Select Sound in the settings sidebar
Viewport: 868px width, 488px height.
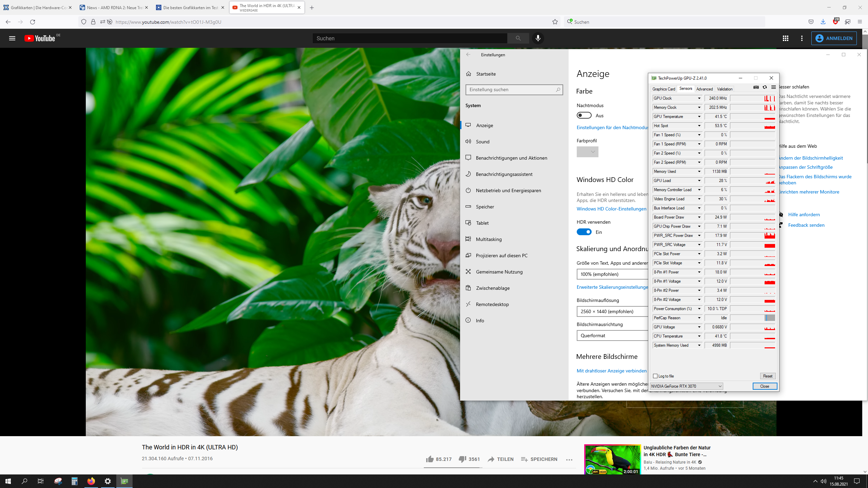coord(482,142)
